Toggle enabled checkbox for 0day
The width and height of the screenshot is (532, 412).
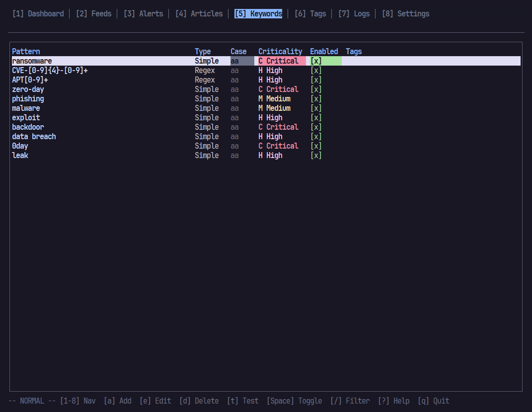point(316,146)
